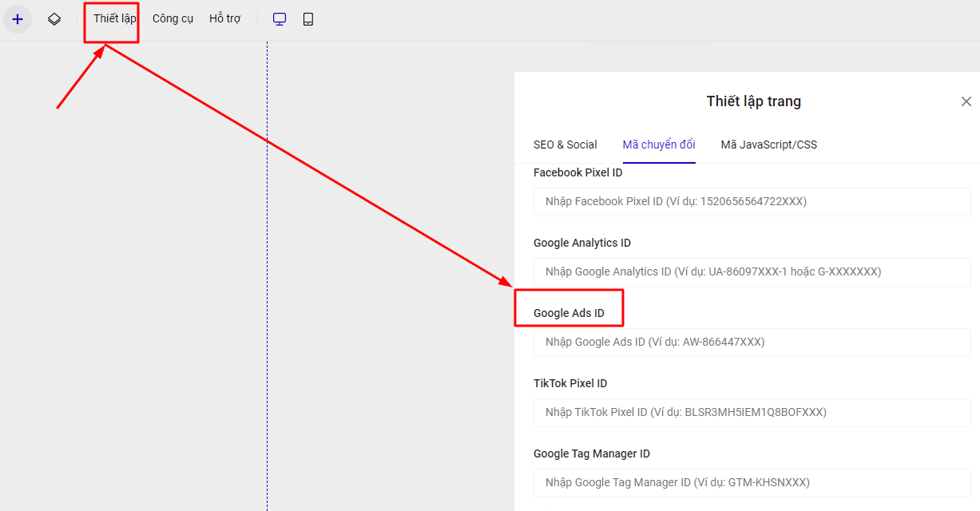This screenshot has height=511, width=980.
Task: Select the Mã chuyển đổi tab
Action: point(658,145)
